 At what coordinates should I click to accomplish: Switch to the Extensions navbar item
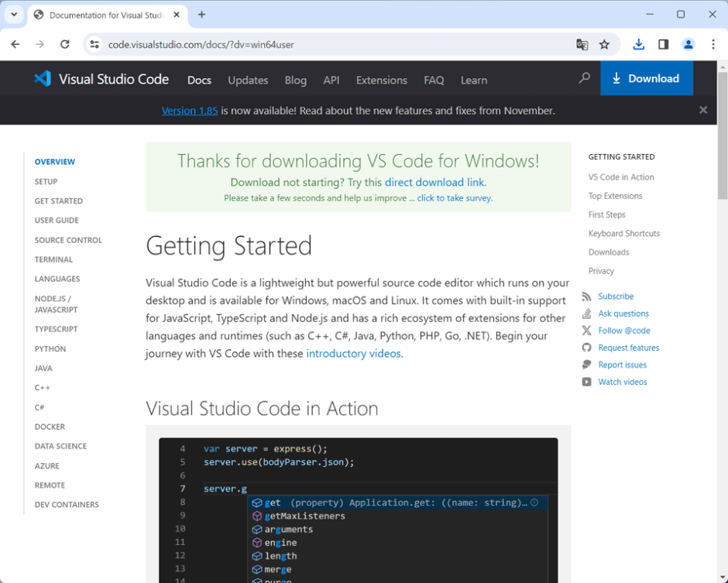[x=381, y=80]
